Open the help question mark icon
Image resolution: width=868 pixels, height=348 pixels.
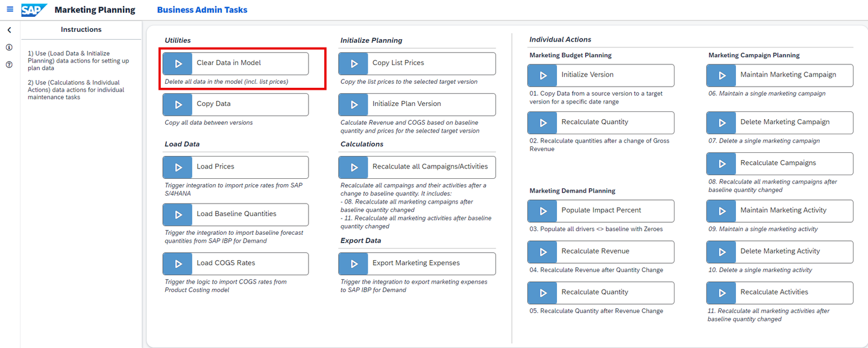coord(9,64)
